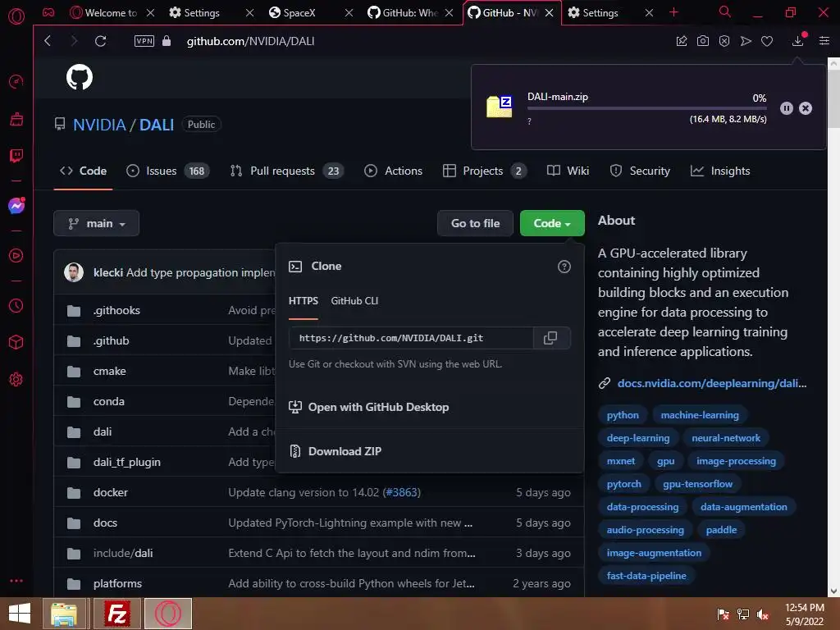The width and height of the screenshot is (840, 630).
Task: Open a new browser tab
Action: 674,12
